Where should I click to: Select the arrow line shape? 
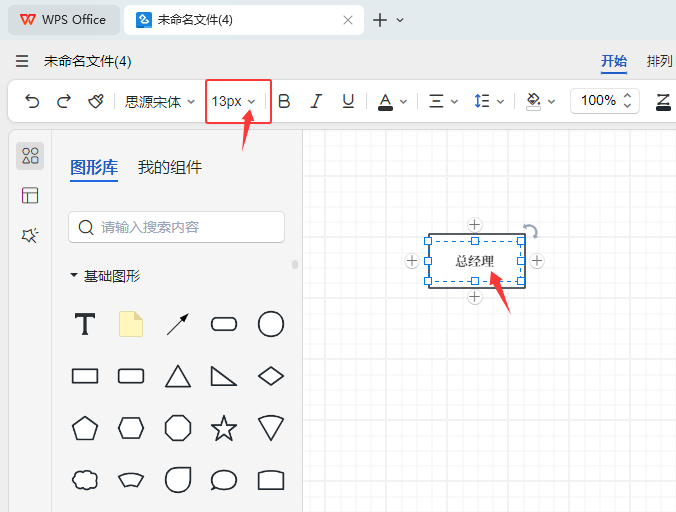point(178,324)
